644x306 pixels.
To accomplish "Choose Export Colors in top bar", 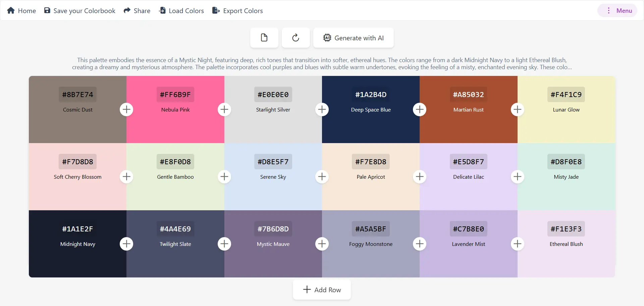I will tap(237, 11).
